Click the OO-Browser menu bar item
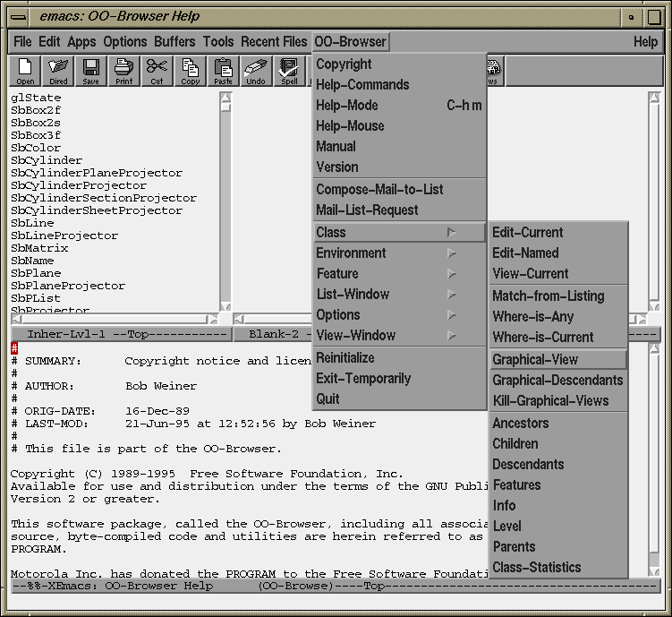 tap(351, 41)
